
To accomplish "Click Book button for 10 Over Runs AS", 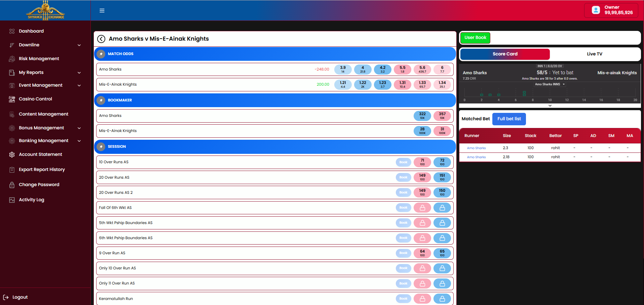I will tap(403, 162).
